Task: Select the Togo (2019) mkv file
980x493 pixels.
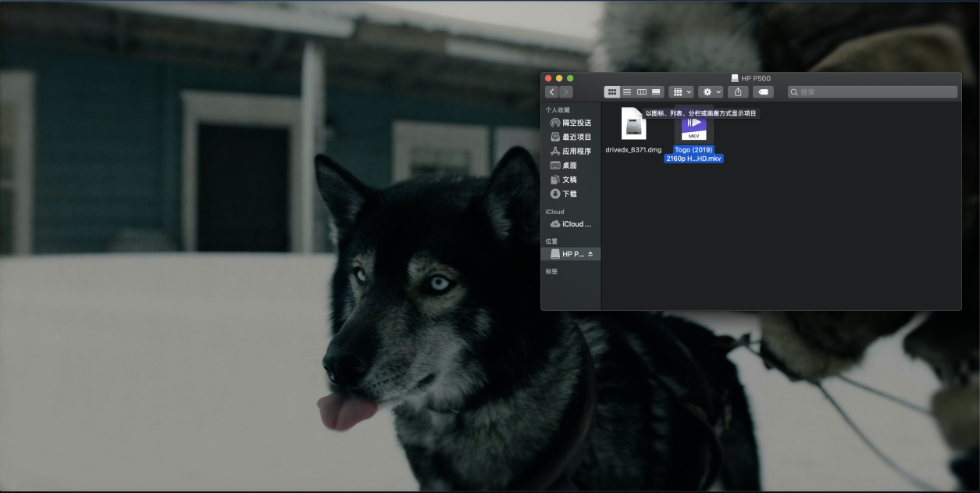Action: tap(694, 134)
